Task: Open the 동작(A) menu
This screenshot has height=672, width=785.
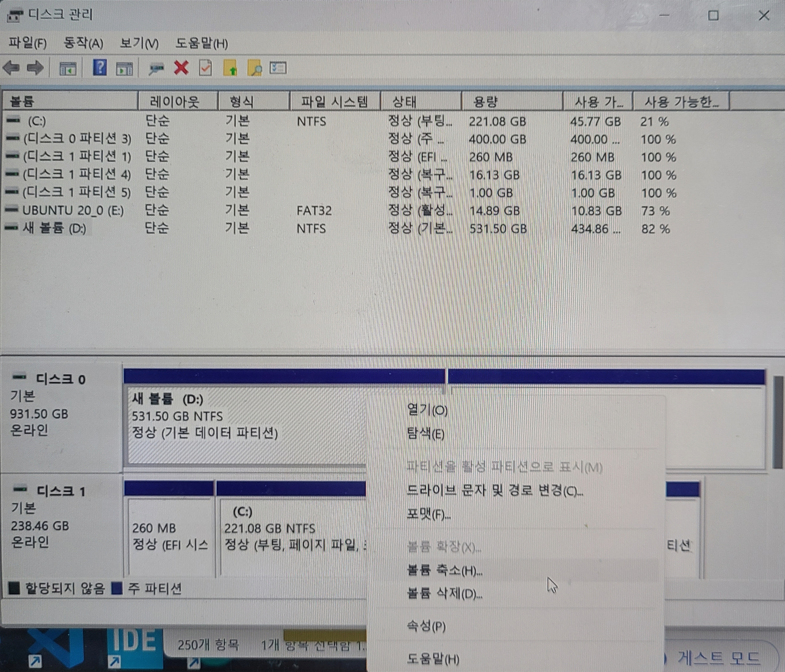Action: pos(83,43)
